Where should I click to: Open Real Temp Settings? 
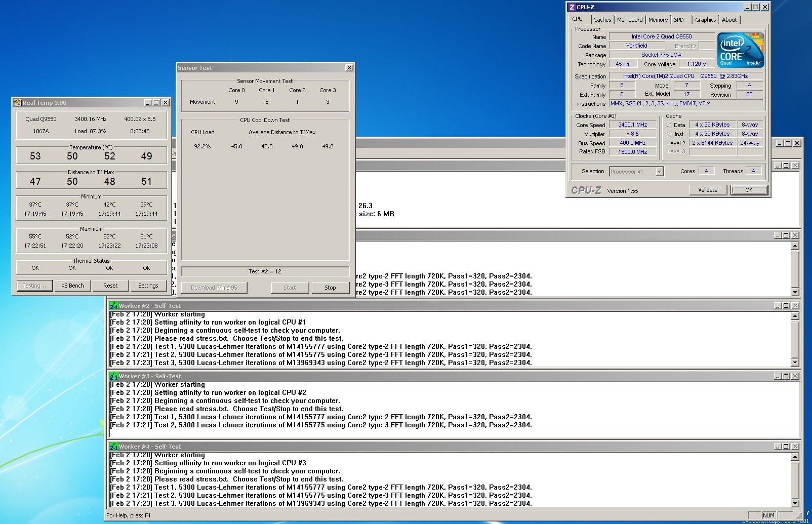tap(148, 286)
